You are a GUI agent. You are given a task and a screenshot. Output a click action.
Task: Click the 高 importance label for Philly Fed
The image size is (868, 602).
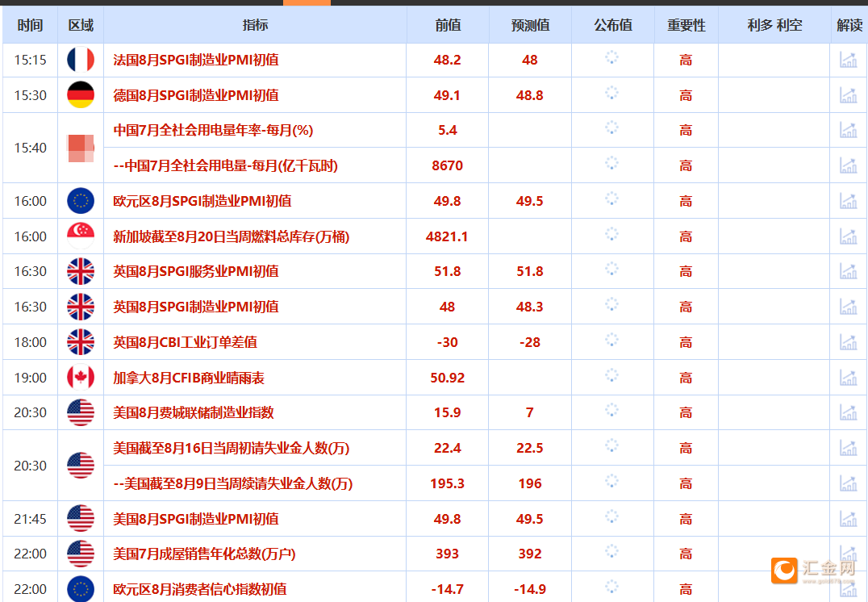pyautogui.click(x=686, y=412)
